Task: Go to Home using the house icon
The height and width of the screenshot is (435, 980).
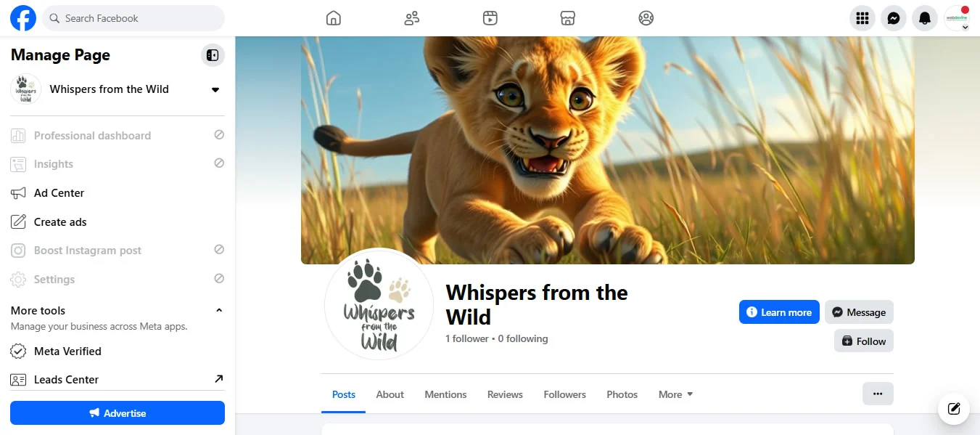Action: (x=333, y=18)
